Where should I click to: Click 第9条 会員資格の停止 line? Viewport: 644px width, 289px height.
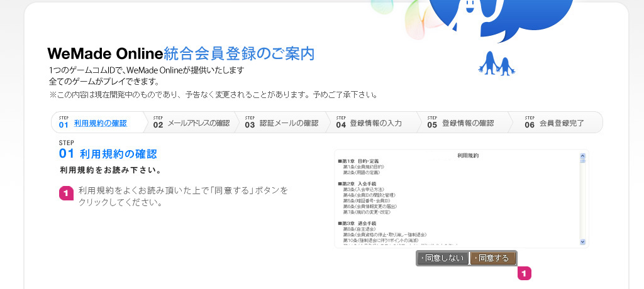pyautogui.click(x=384, y=234)
